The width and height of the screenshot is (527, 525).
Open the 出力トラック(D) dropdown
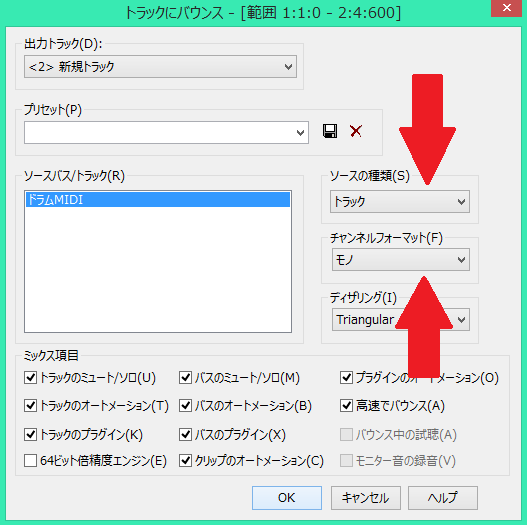point(160,67)
